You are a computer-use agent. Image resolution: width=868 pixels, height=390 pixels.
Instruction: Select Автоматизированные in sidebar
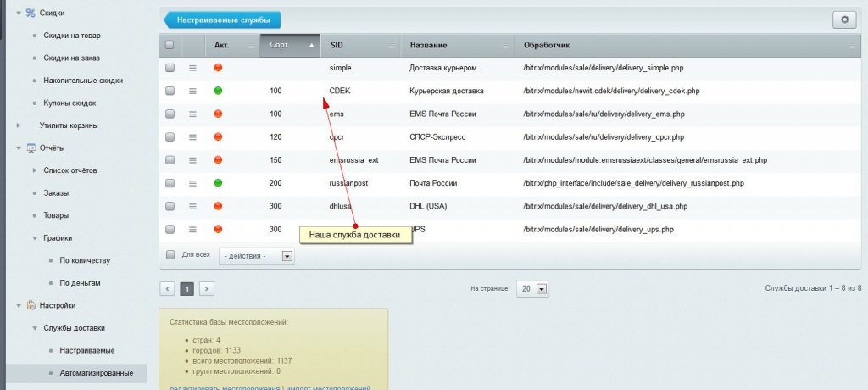(x=97, y=373)
